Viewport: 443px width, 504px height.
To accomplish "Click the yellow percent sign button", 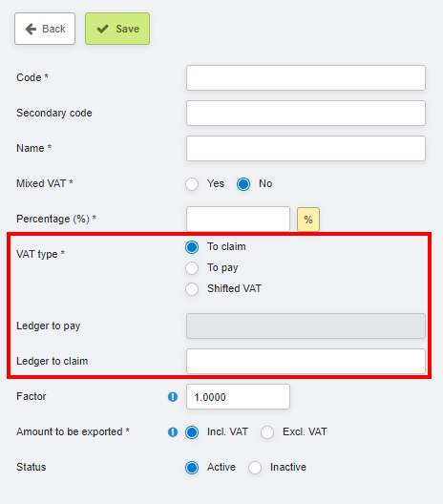I will 308,220.
